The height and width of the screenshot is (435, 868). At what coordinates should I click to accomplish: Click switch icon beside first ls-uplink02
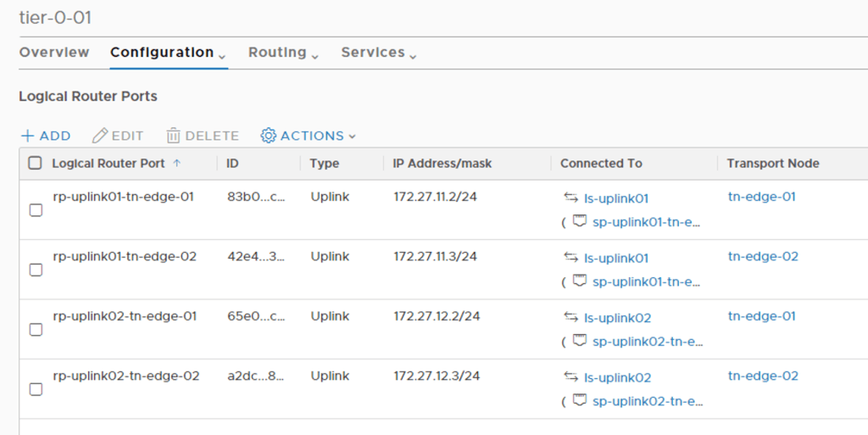tap(570, 317)
